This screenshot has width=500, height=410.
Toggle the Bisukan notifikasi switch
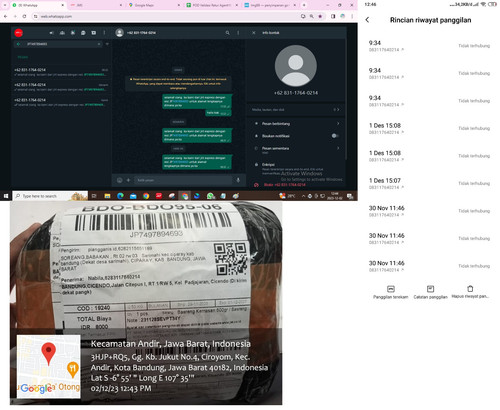335,136
